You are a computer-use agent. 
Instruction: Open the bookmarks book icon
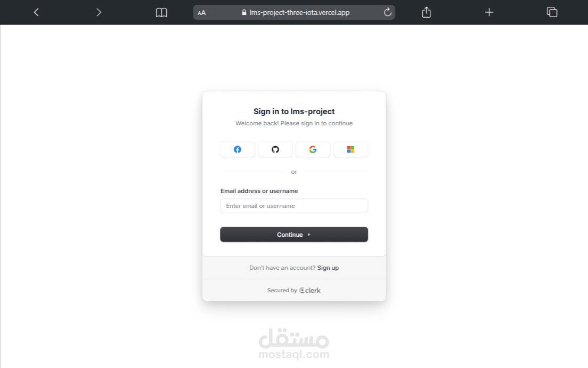(161, 12)
